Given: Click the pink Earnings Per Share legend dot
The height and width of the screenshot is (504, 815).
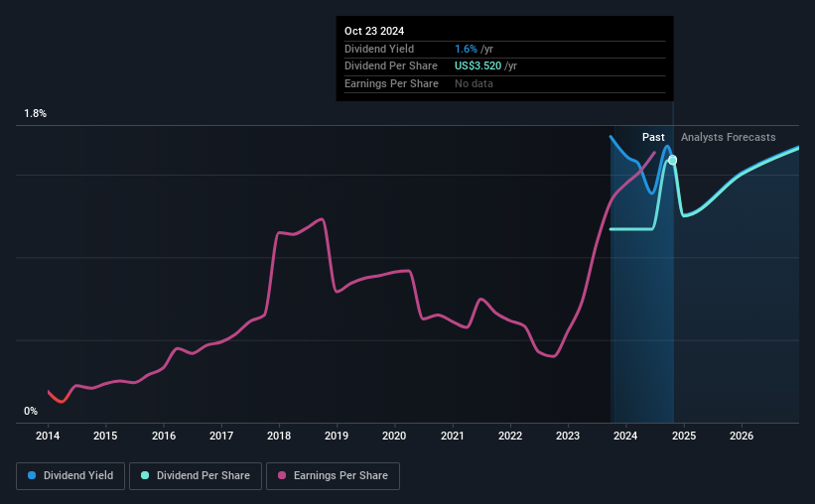Looking at the screenshot, I should [x=282, y=475].
